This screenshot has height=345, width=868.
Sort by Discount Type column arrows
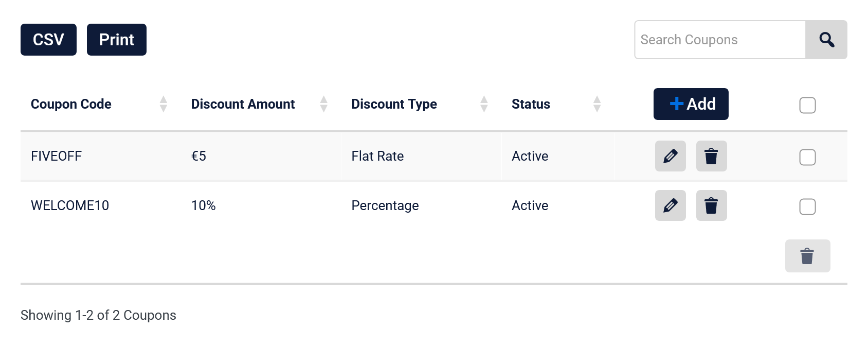[x=484, y=104]
